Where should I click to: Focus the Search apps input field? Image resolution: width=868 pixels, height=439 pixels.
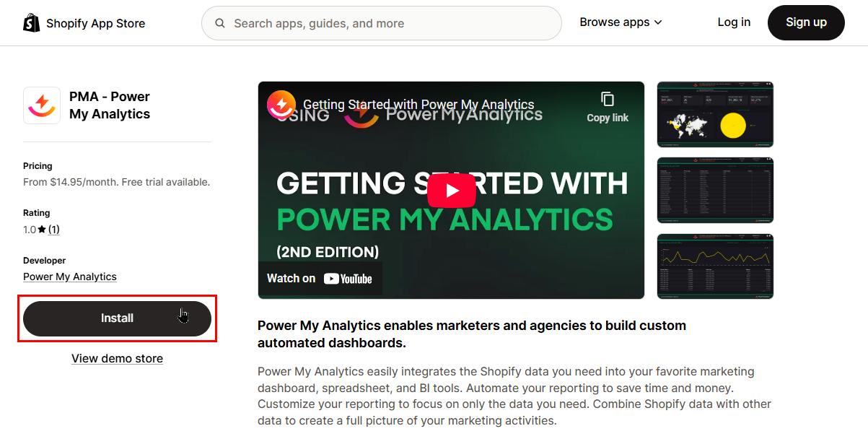(x=390, y=23)
